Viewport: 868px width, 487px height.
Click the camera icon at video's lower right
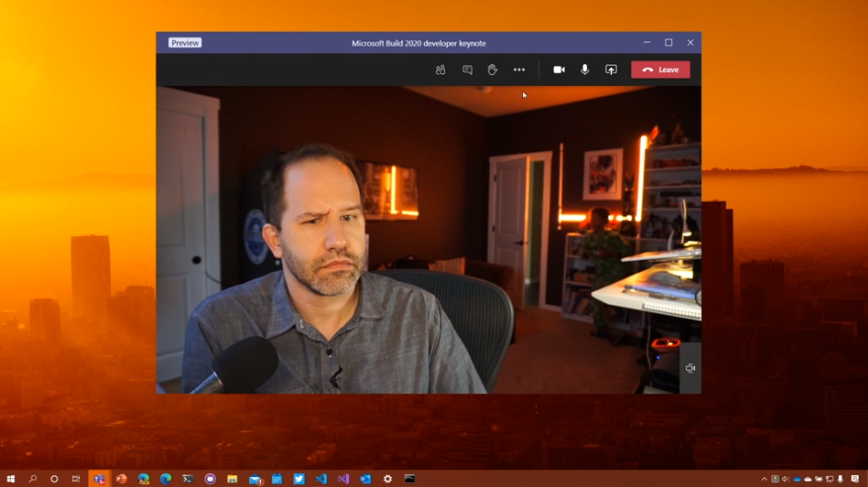tap(690, 368)
